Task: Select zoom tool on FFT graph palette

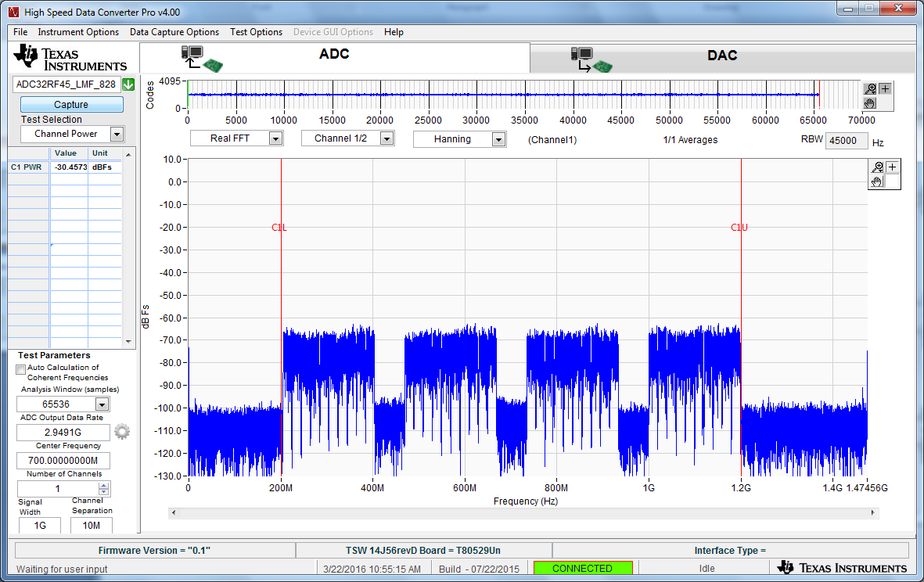Action: pyautogui.click(x=877, y=167)
